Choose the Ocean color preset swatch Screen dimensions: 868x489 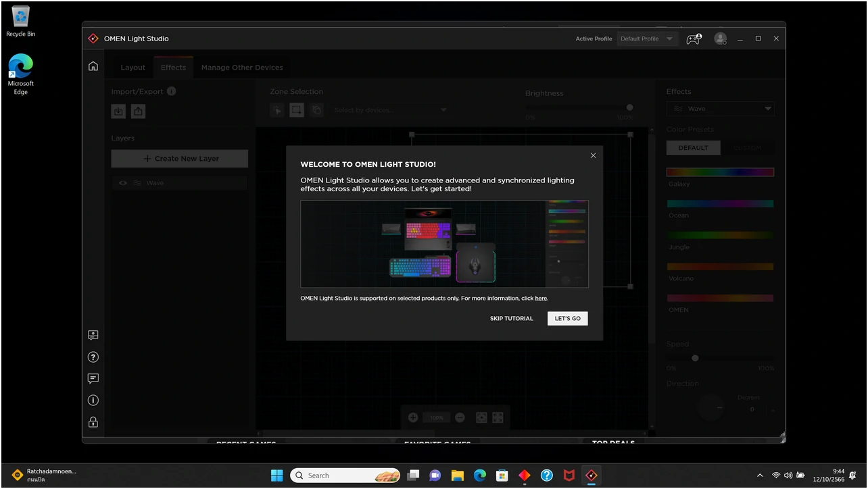click(x=721, y=203)
